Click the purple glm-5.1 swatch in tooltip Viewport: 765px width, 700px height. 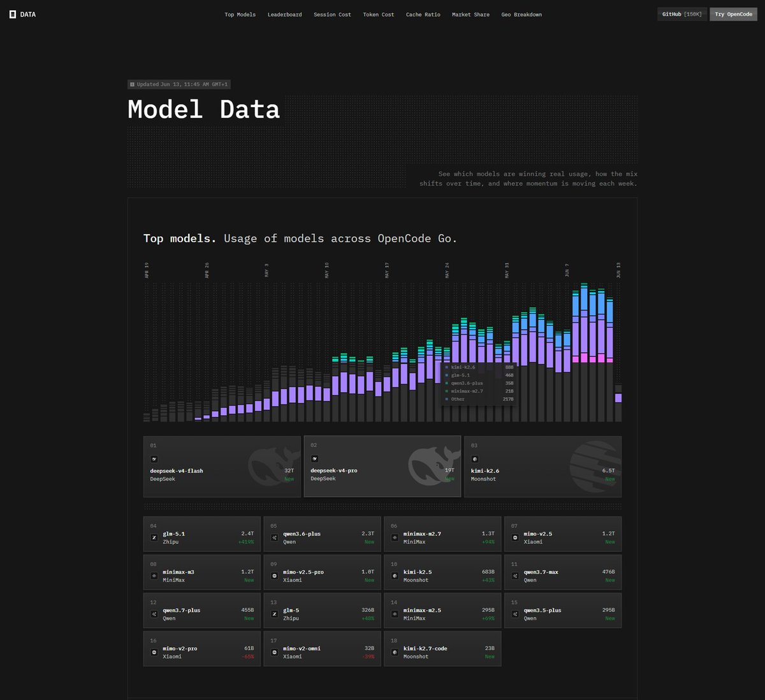click(446, 376)
